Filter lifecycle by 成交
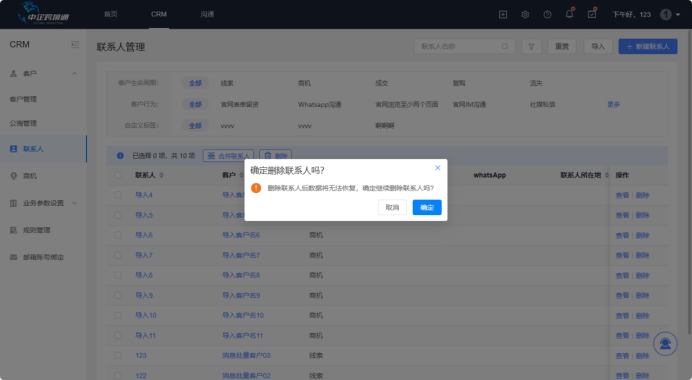This screenshot has height=380, width=692. click(381, 83)
